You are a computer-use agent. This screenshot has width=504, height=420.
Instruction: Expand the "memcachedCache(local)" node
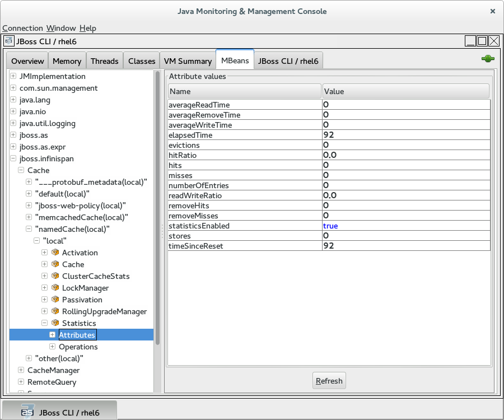point(29,217)
